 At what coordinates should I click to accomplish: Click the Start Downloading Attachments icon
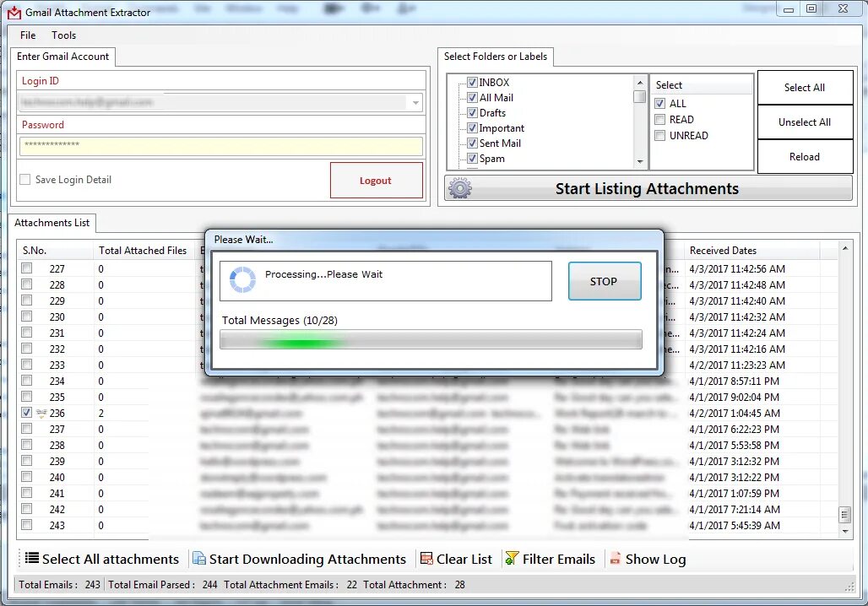coord(198,559)
